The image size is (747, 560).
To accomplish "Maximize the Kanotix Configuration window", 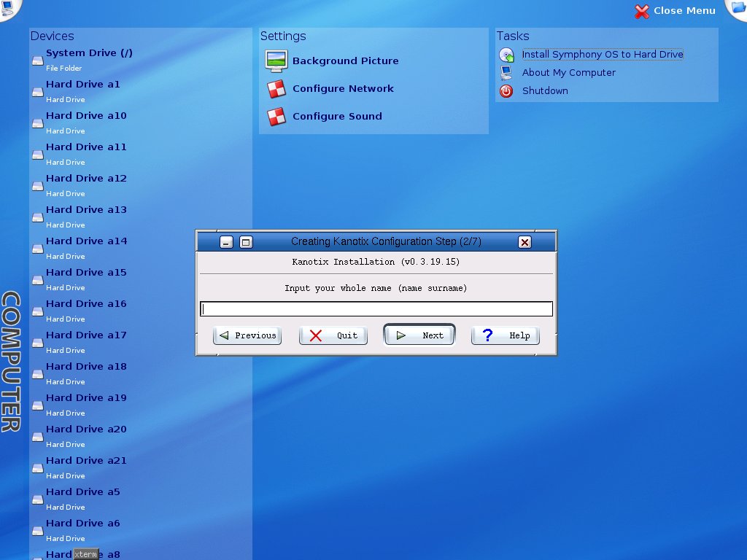I will pyautogui.click(x=246, y=242).
